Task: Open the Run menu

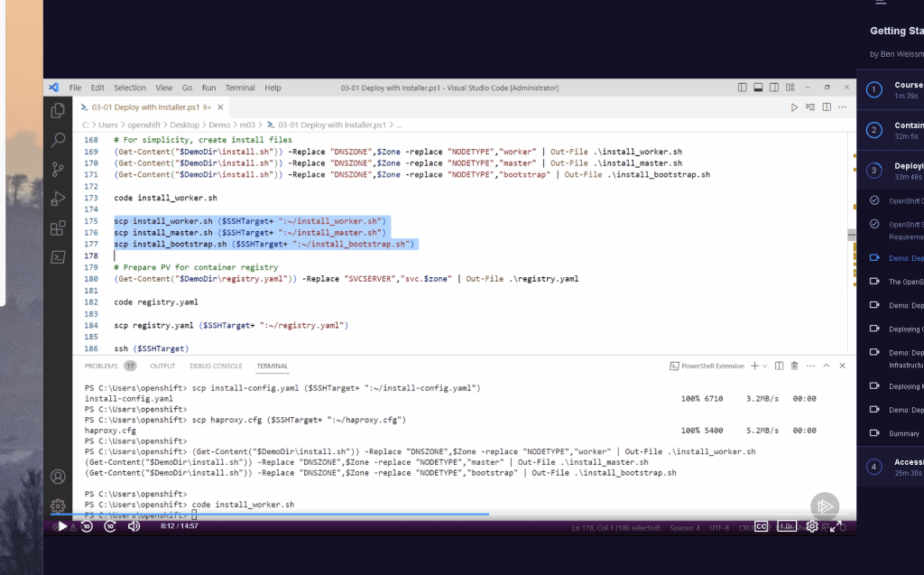Action: (208, 88)
